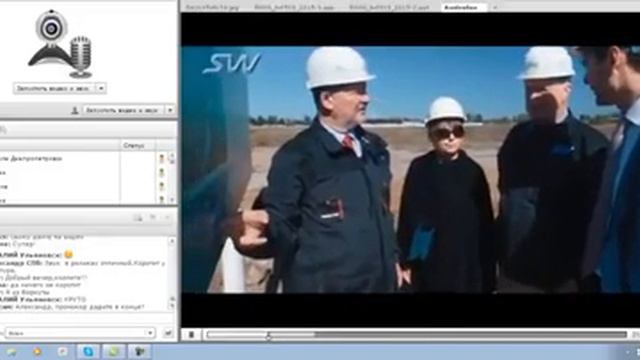Click the video seek bar track

[416, 335]
